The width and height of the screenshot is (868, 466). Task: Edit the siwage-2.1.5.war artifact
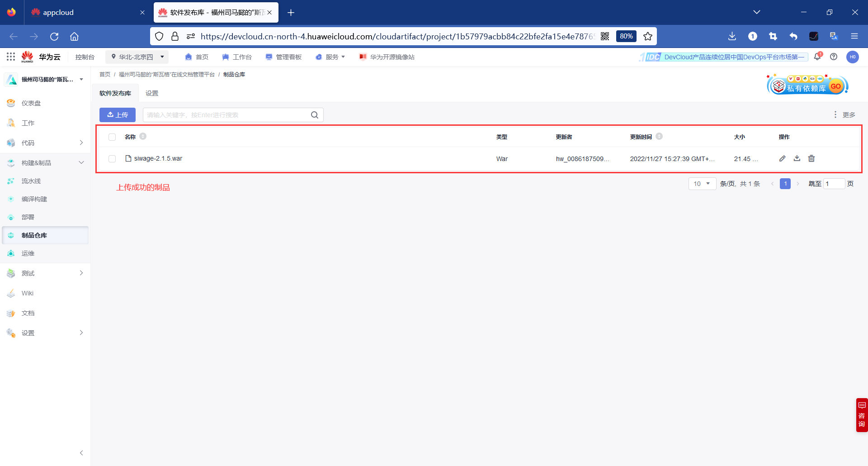point(783,158)
